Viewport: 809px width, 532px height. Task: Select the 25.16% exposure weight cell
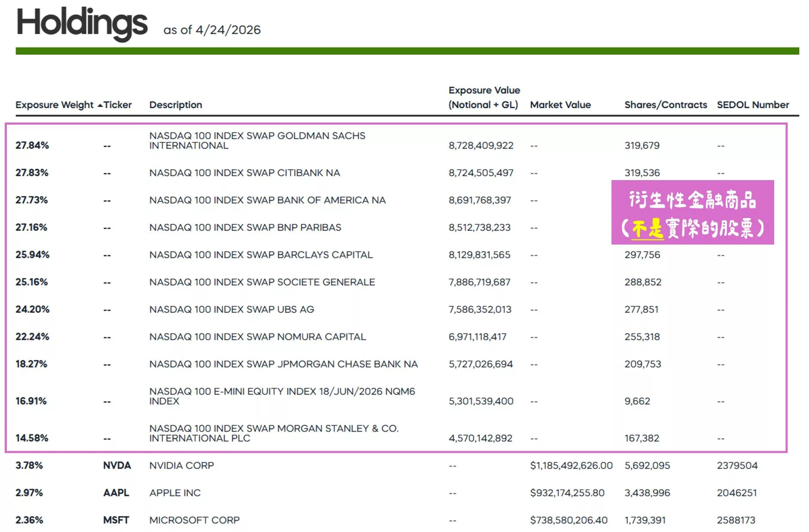coord(31,282)
